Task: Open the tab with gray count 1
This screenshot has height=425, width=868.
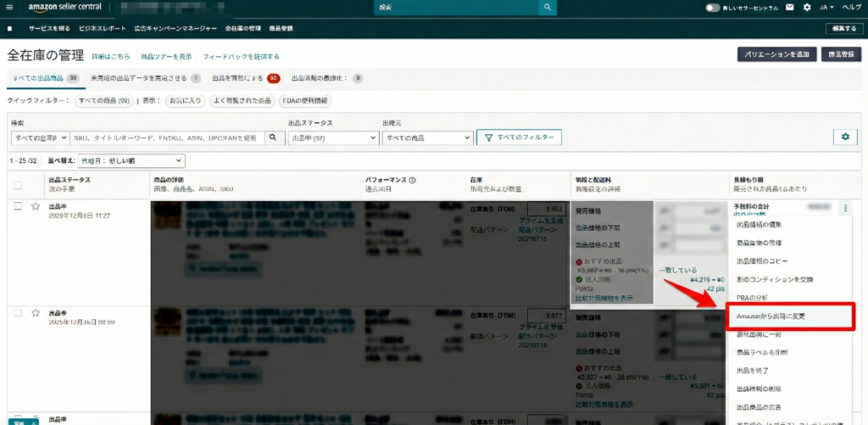Action: (146, 78)
